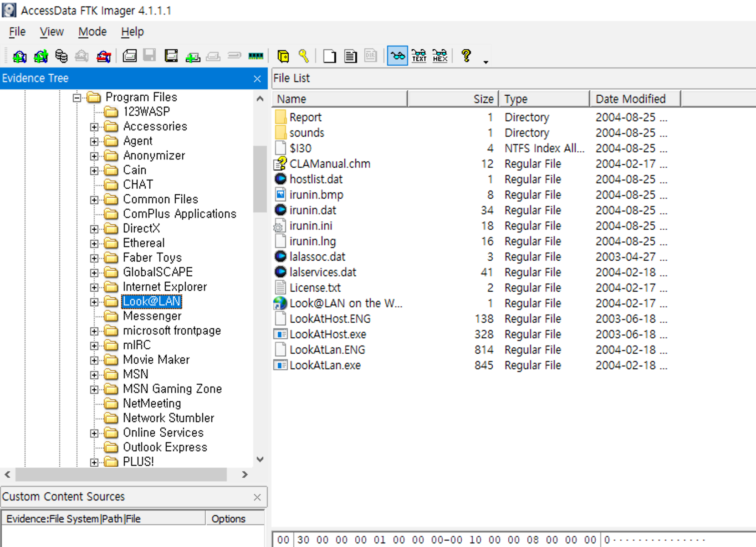Click the Create Disk Image icon

[130, 56]
